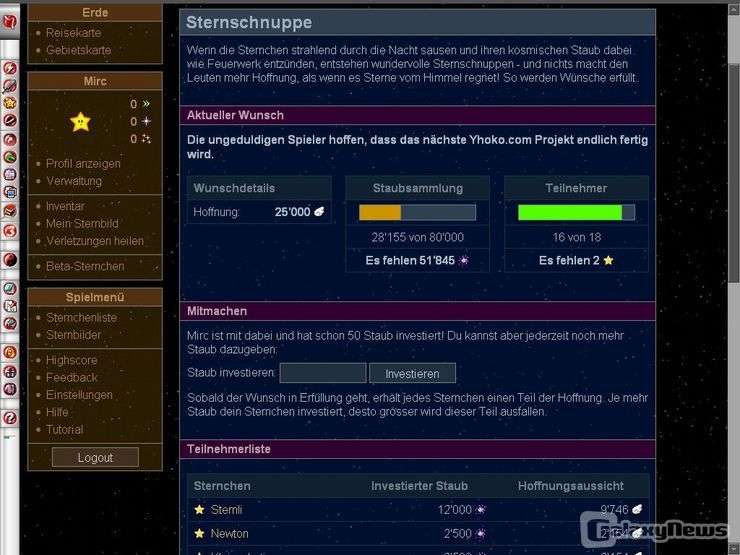Open the Beta-Sternchen link

pyautogui.click(x=85, y=266)
